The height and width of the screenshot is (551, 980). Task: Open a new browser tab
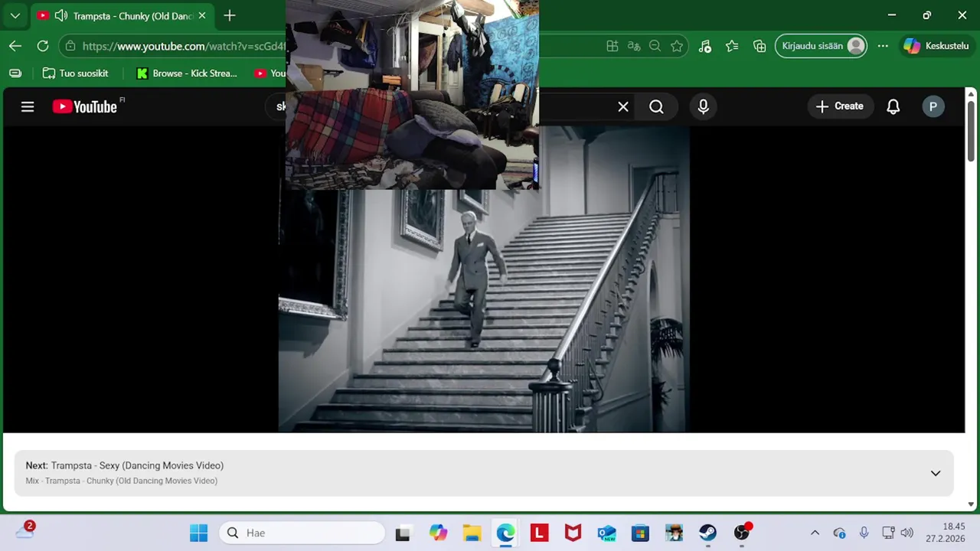pos(230,15)
